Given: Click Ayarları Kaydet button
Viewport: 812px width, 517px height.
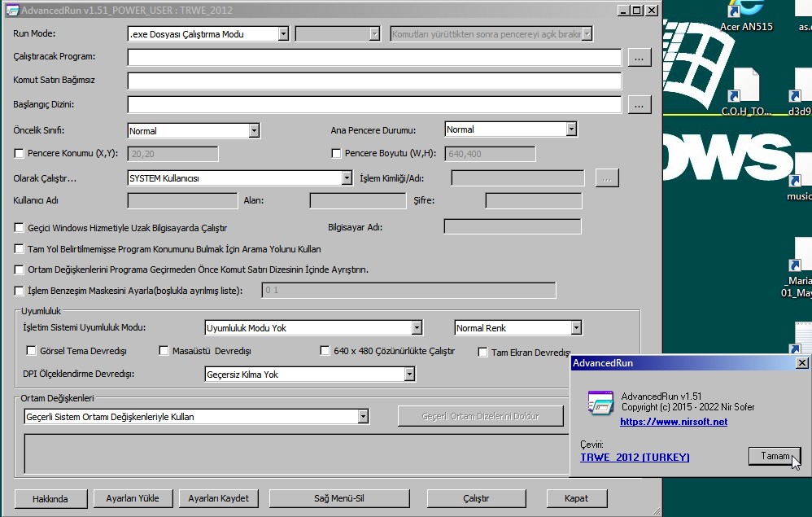Looking at the screenshot, I should pos(219,498).
